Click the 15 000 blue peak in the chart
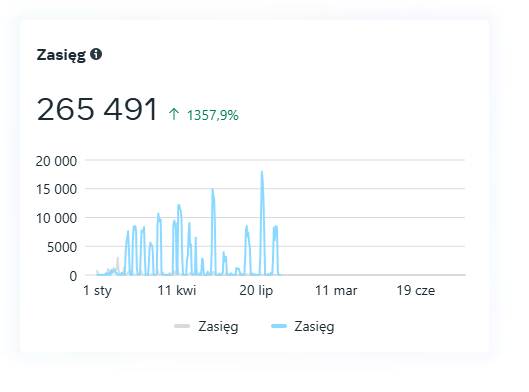The image size is (529, 392). pyautogui.click(x=213, y=190)
